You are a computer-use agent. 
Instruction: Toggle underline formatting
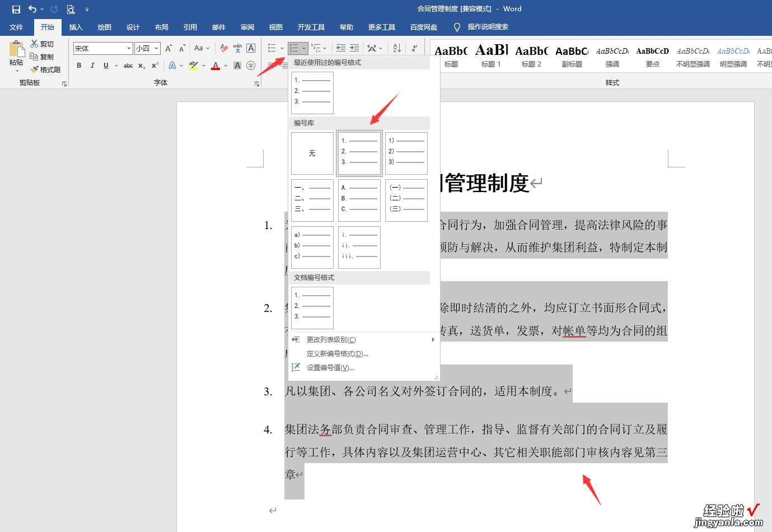coord(106,66)
